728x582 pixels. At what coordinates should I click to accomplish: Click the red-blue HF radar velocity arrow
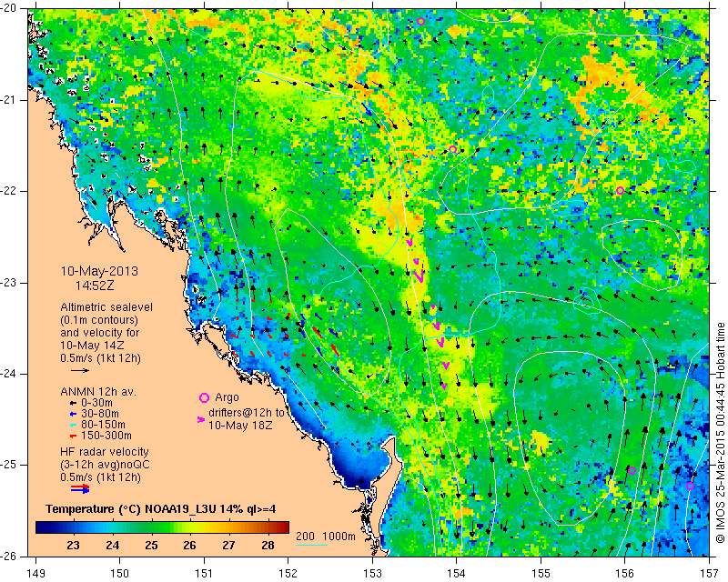pyautogui.click(x=80, y=488)
